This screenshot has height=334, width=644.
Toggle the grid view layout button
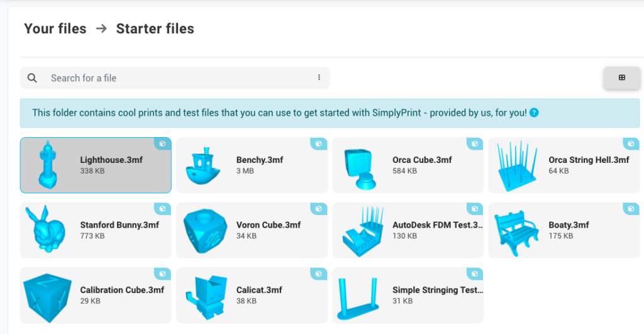click(621, 78)
